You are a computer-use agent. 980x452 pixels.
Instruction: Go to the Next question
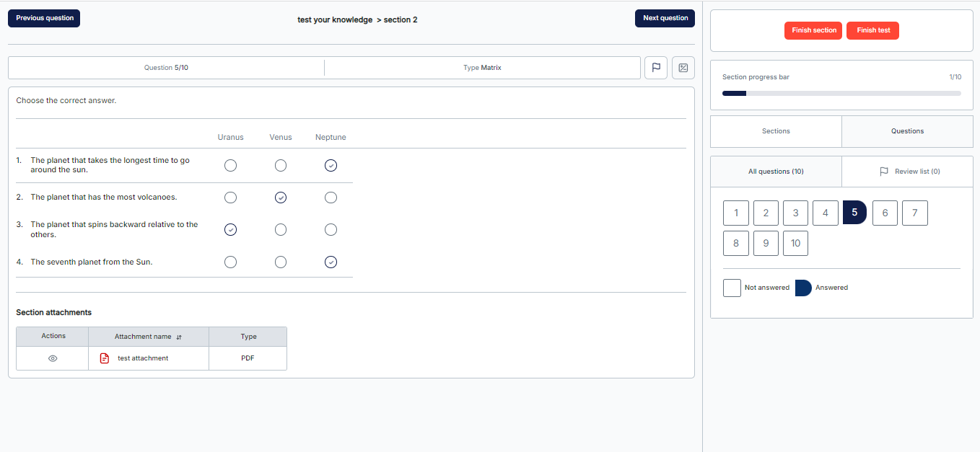pyautogui.click(x=665, y=18)
